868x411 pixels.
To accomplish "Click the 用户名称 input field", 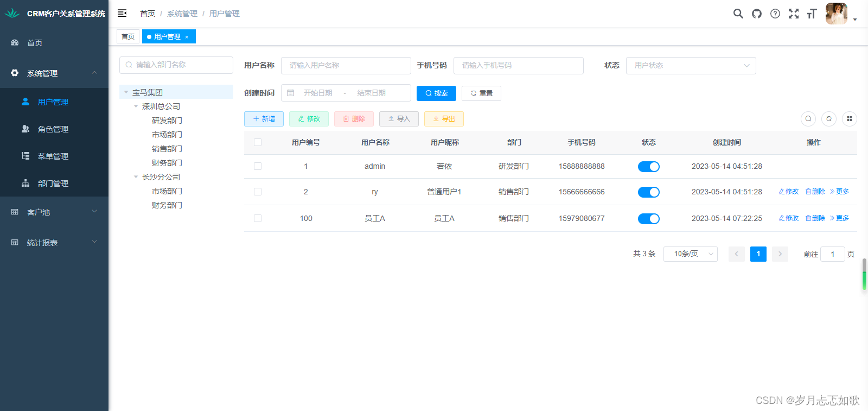I will (346, 66).
